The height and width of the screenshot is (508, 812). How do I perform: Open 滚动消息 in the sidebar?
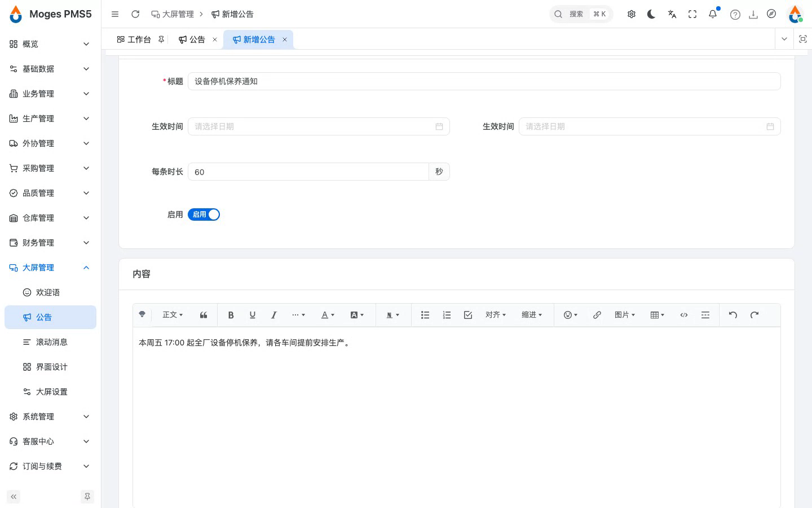pyautogui.click(x=50, y=342)
